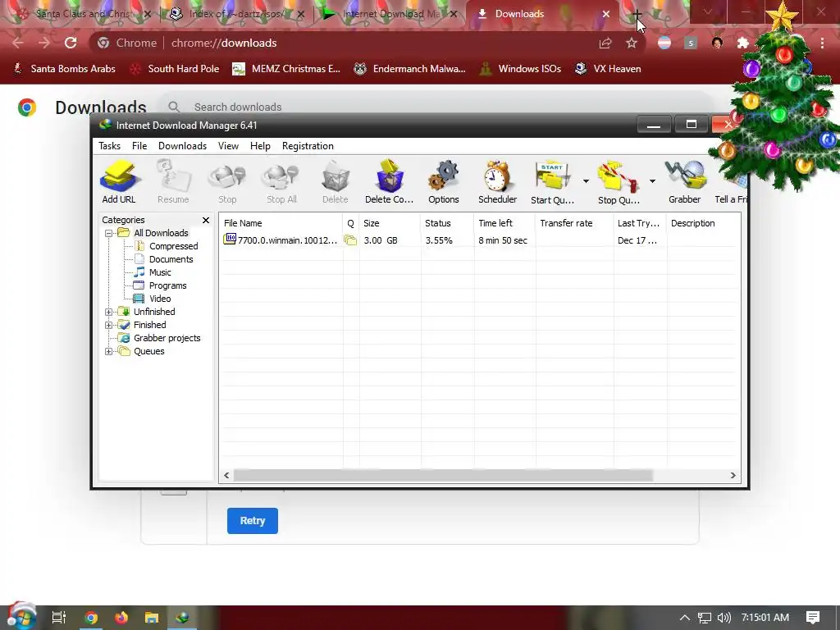Click the Transfer rate column header
Viewport: 840px width, 630px height.
click(574, 223)
